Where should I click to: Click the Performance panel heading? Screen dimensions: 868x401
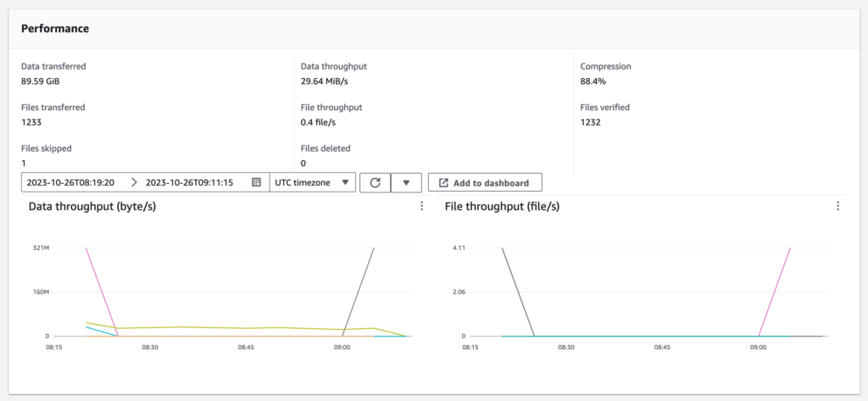55,28
